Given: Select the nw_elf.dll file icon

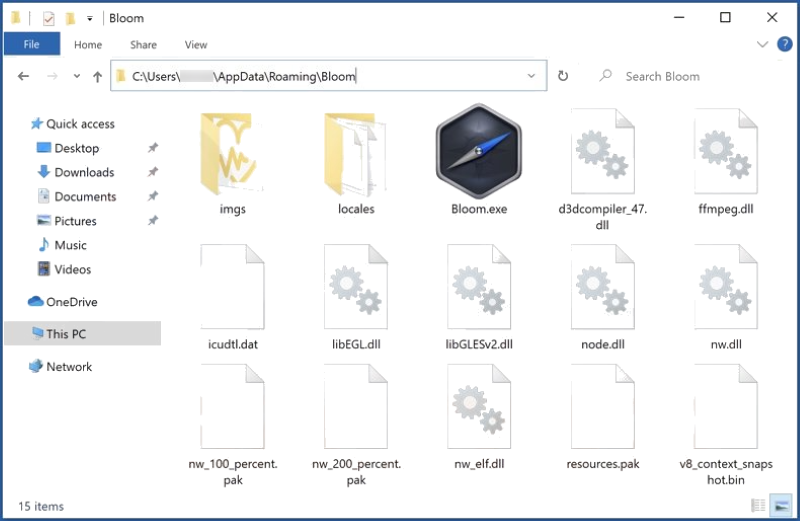Looking at the screenshot, I should [x=479, y=407].
